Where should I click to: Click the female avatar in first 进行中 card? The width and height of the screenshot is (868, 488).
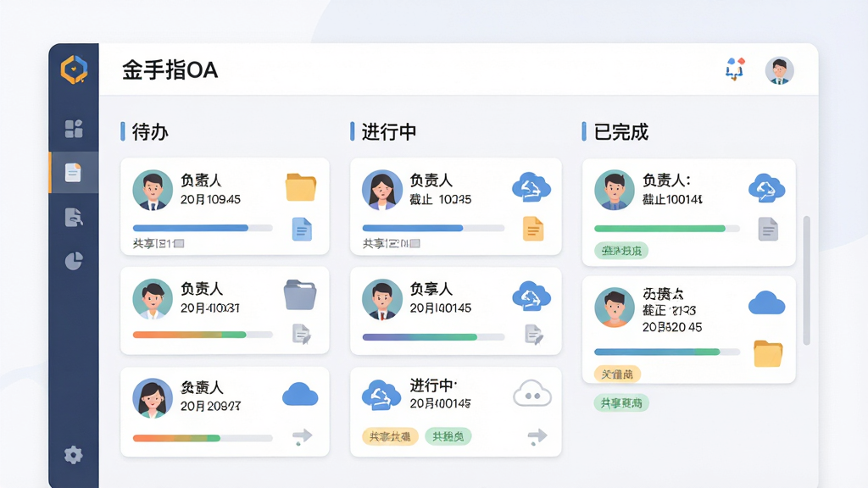382,190
